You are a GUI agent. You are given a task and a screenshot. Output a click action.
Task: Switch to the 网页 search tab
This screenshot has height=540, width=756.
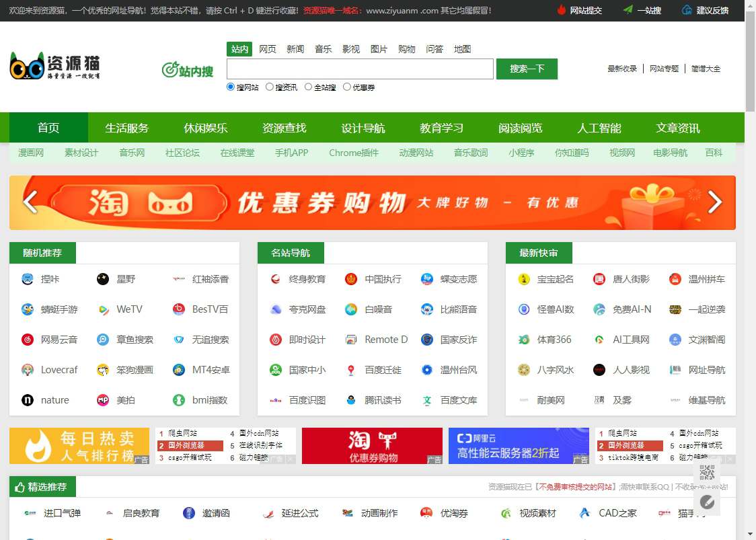[x=268, y=48]
